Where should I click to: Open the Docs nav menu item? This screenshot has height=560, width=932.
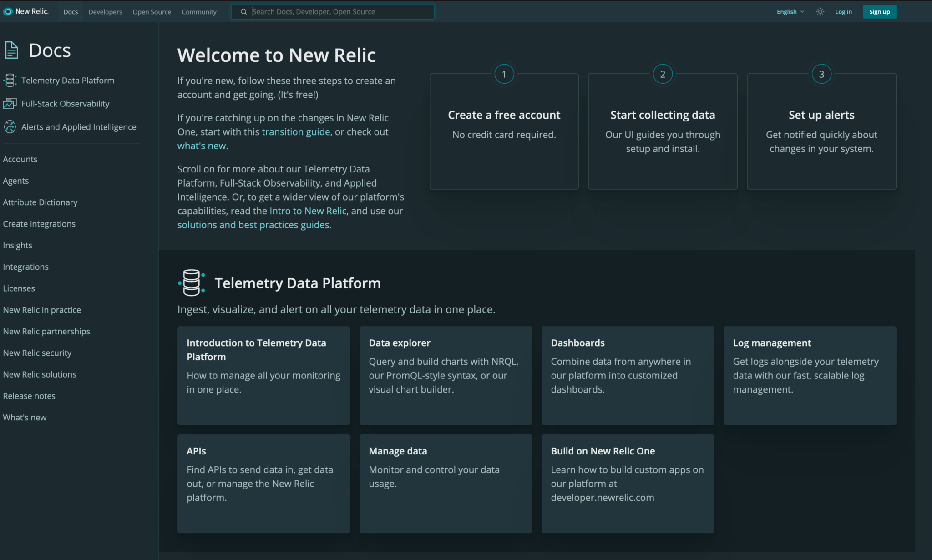(71, 12)
